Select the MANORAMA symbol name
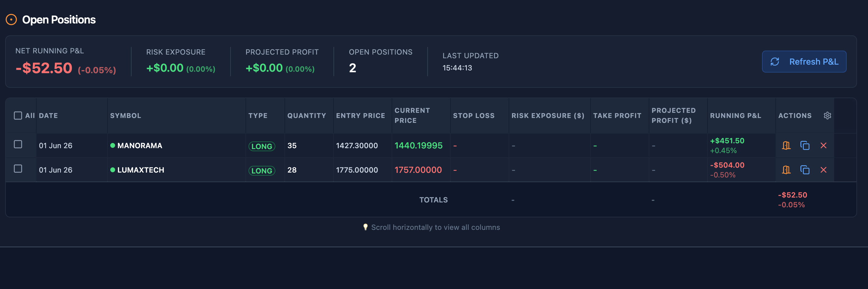The height and width of the screenshot is (289, 868). point(139,145)
